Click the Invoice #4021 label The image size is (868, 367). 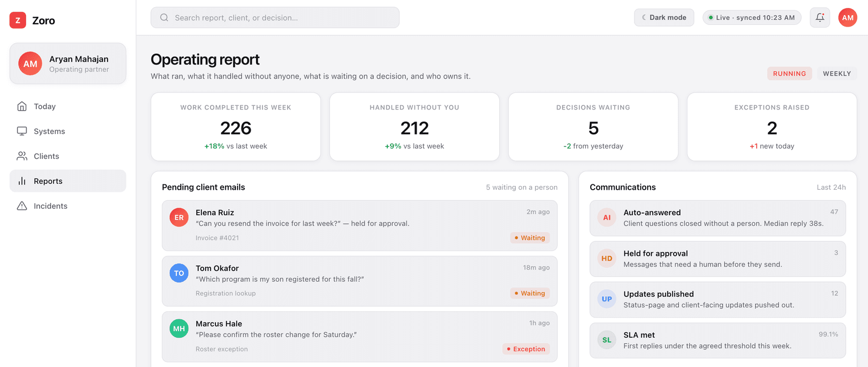point(217,238)
